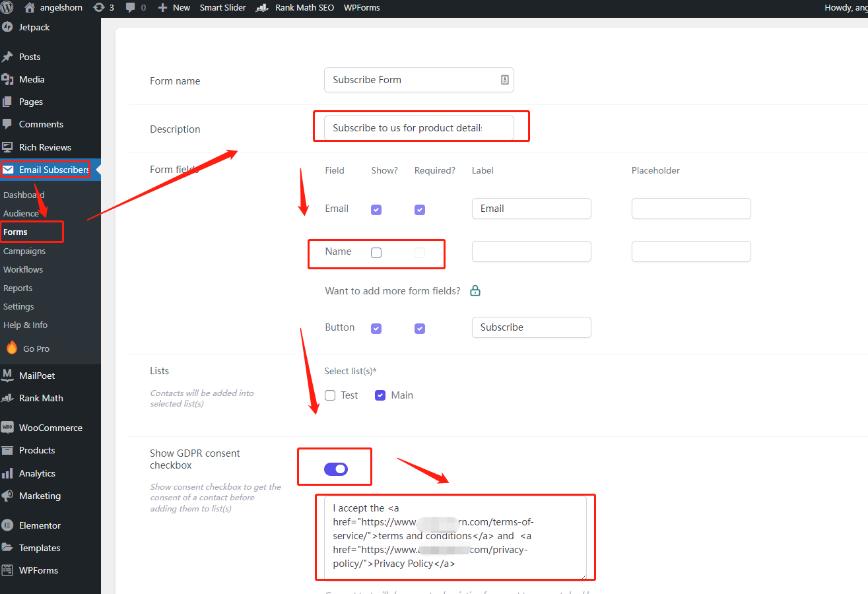Image resolution: width=868 pixels, height=594 pixels.
Task: Open Audience submenu item
Action: pyautogui.click(x=21, y=213)
